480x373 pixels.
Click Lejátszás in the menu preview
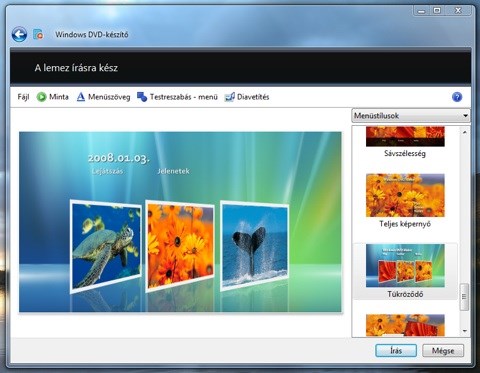(x=107, y=171)
